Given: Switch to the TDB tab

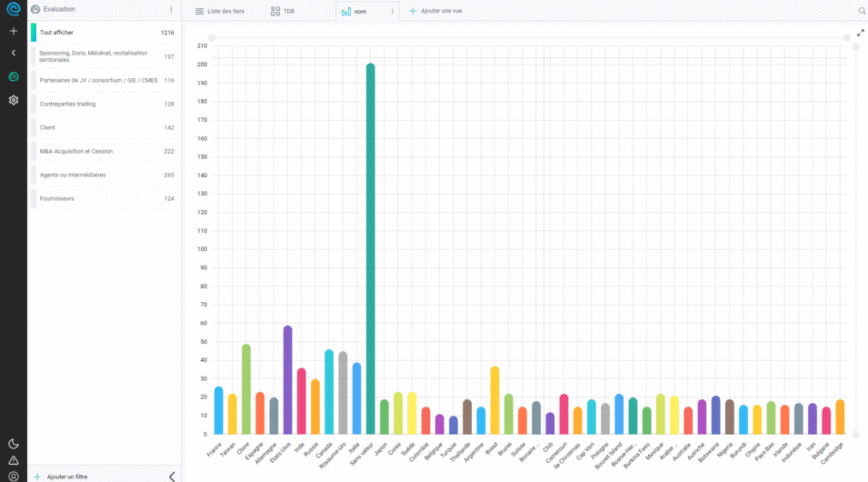Looking at the screenshot, I should pyautogui.click(x=282, y=11).
